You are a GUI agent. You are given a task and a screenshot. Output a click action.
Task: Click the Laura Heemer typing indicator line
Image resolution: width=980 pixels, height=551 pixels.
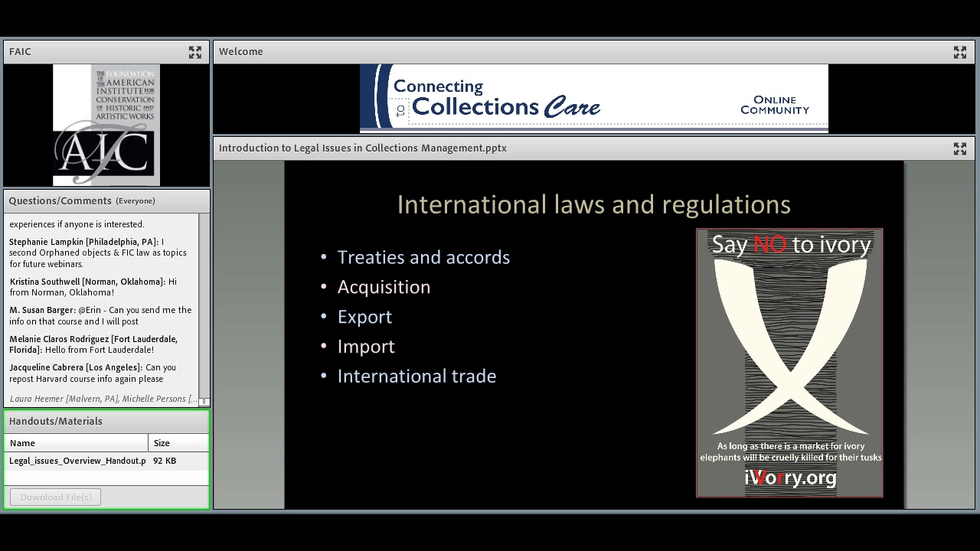coord(103,399)
